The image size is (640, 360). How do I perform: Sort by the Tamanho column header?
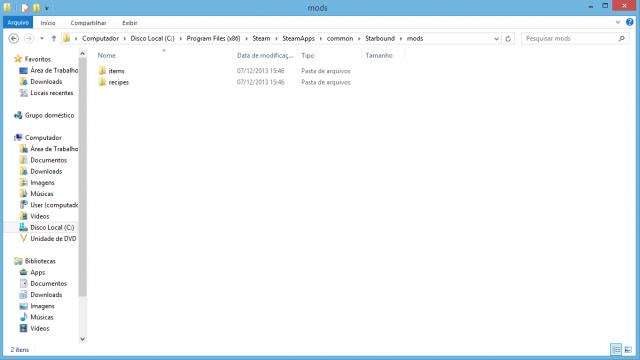[x=379, y=56]
